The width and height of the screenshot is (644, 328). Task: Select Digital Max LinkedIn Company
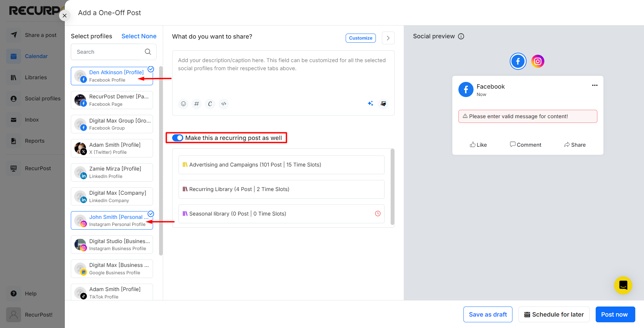pyautogui.click(x=112, y=196)
